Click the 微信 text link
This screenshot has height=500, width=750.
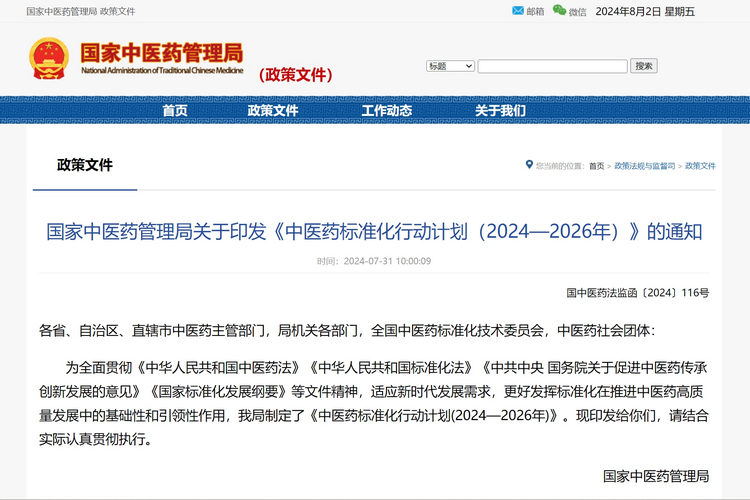[x=577, y=12]
